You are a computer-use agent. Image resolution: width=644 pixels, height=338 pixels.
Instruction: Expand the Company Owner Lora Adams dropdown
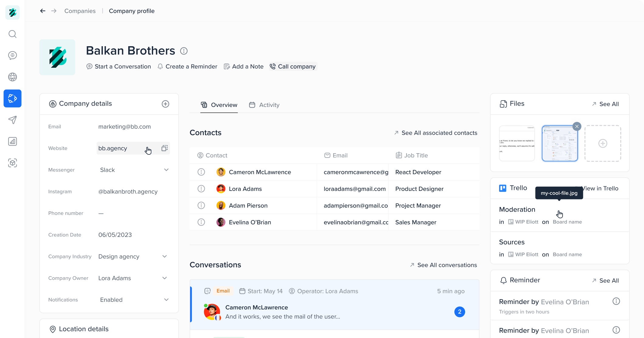pos(166,278)
